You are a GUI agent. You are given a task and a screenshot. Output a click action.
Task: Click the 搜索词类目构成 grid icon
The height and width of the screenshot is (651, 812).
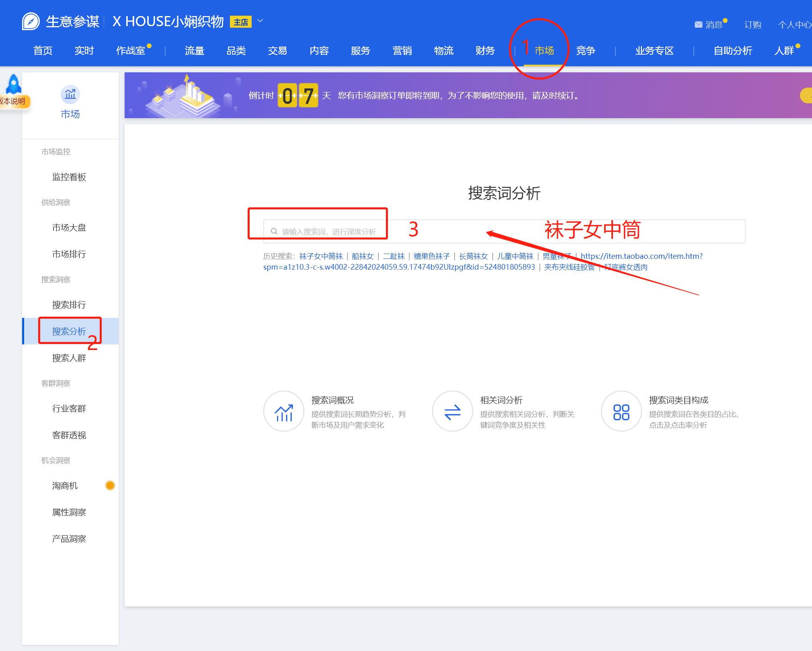(621, 411)
